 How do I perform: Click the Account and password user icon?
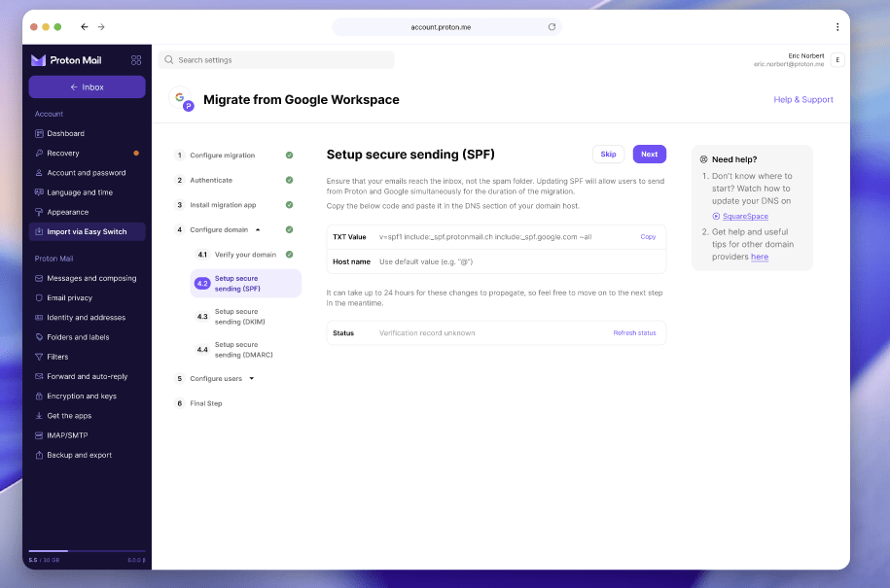[x=39, y=173]
